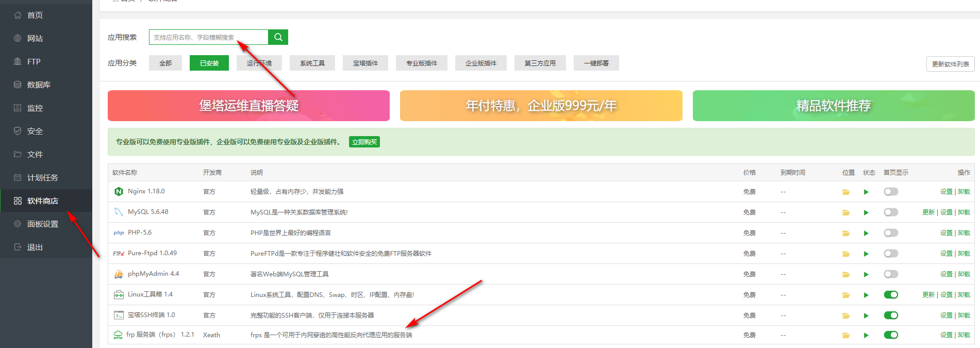
Task: Click the MySQL logo icon
Action: click(x=119, y=212)
